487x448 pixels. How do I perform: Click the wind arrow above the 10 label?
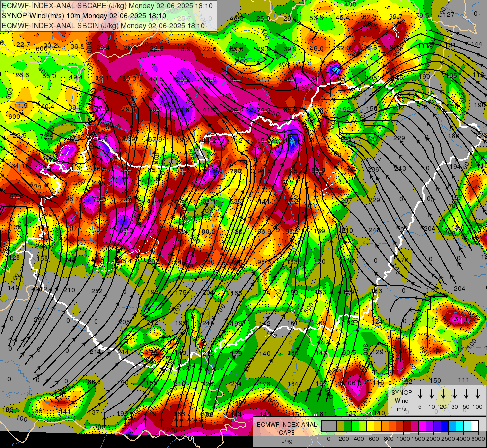(431, 394)
